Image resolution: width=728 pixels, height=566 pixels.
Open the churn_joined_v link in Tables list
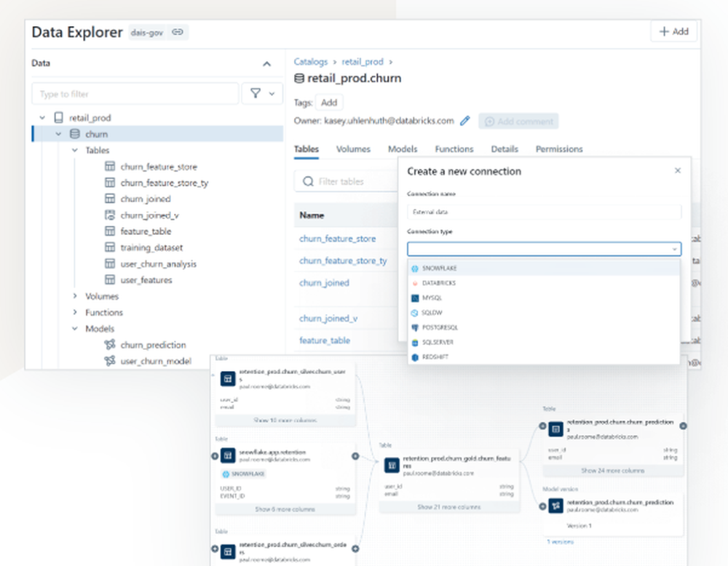click(328, 318)
